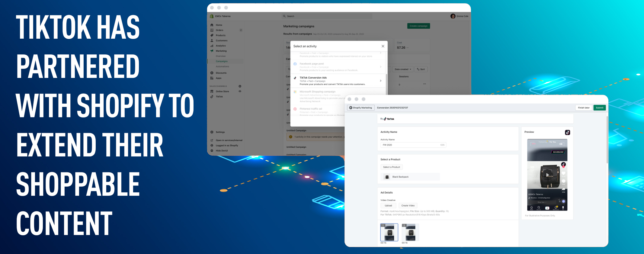Click the scrollbar of the Conversion form window
Image resolution: width=644 pixels, height=254 pixels.
click(x=607, y=140)
